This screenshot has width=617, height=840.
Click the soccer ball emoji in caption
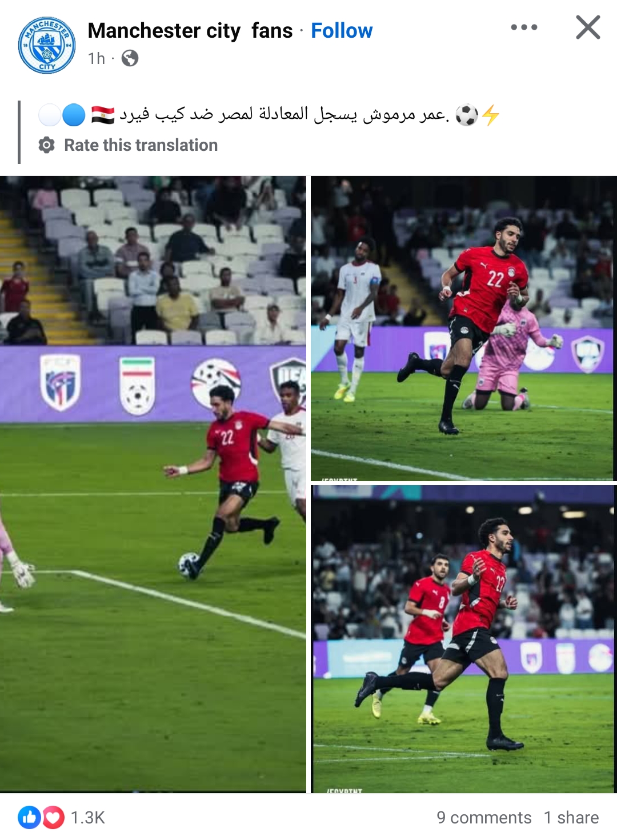click(467, 115)
